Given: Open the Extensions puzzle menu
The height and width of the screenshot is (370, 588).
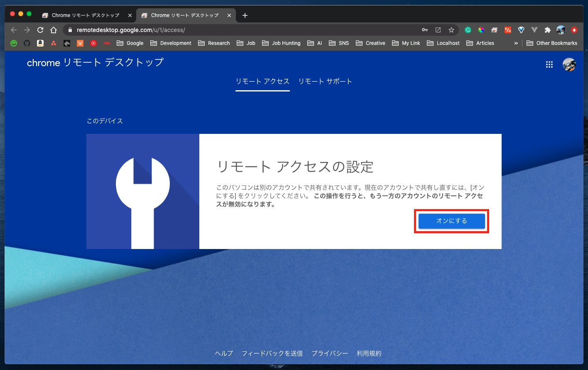Looking at the screenshot, I should coord(548,30).
